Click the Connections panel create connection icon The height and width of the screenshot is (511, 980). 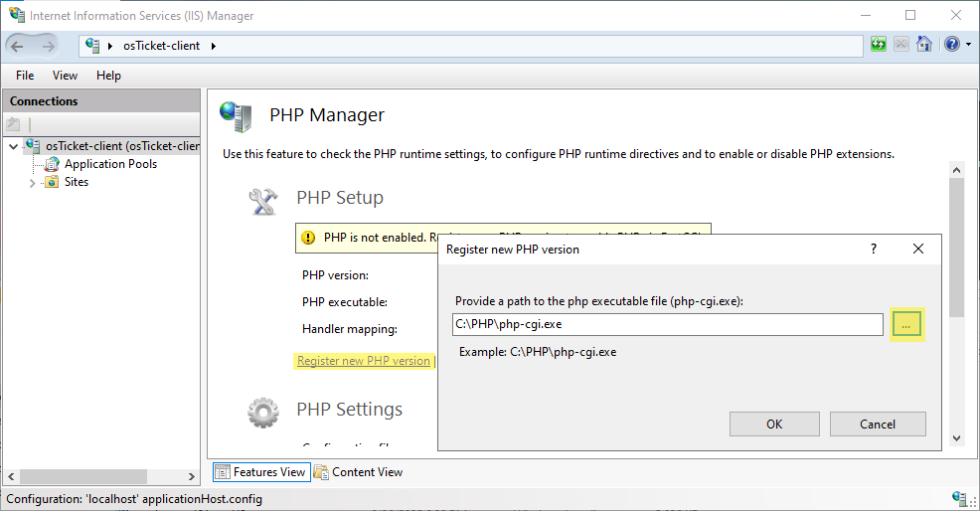tap(13, 124)
